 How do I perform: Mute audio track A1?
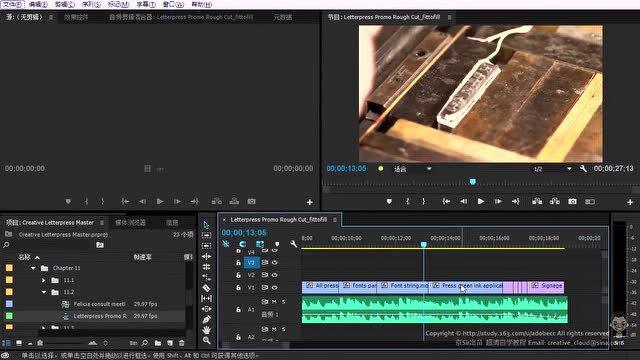(x=274, y=302)
